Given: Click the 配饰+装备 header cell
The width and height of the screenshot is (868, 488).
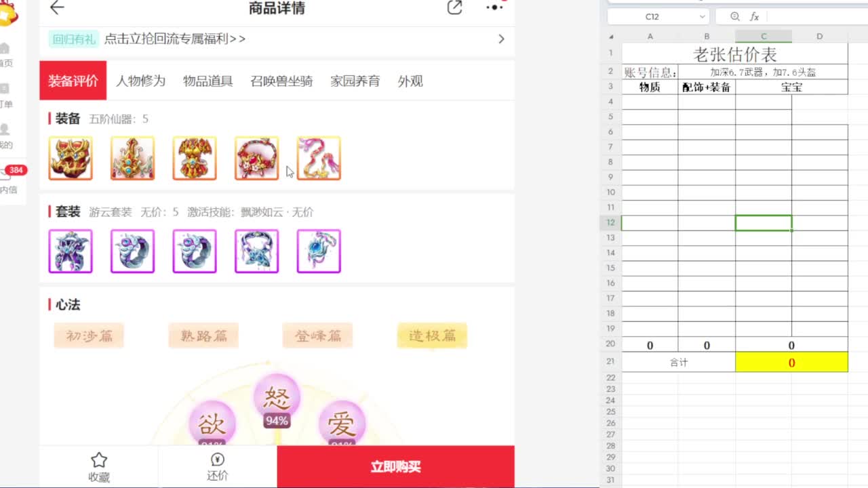Looking at the screenshot, I should 707,87.
